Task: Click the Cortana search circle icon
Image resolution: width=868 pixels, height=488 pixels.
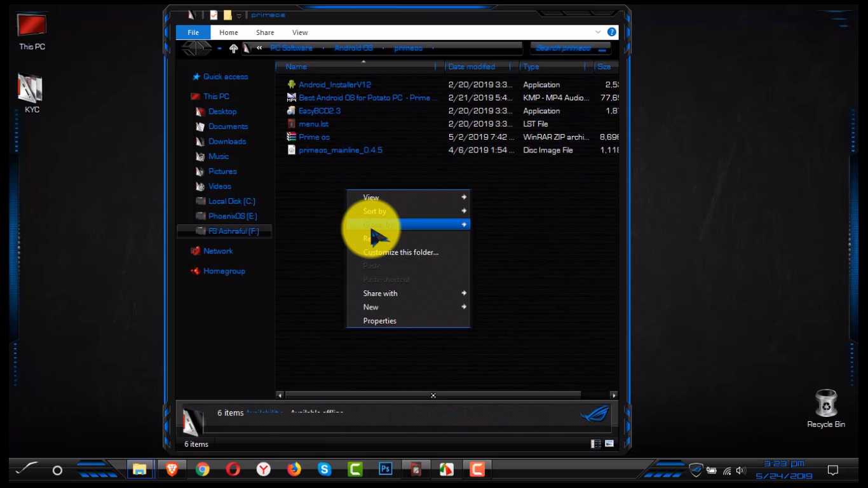Action: pos(57,470)
